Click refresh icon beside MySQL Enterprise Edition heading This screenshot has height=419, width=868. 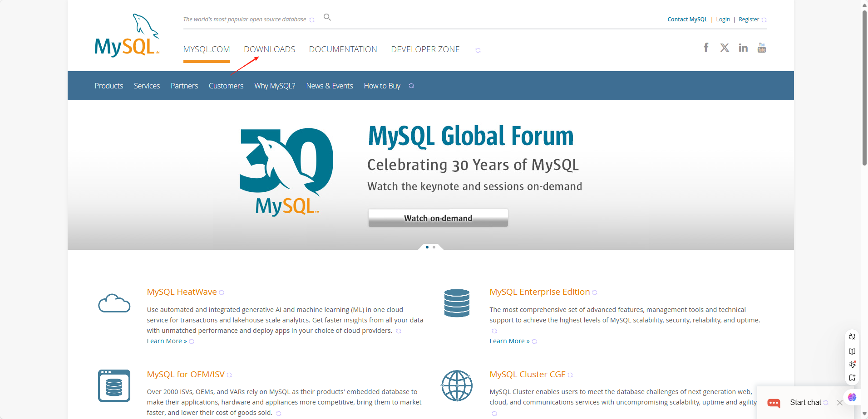(x=595, y=292)
